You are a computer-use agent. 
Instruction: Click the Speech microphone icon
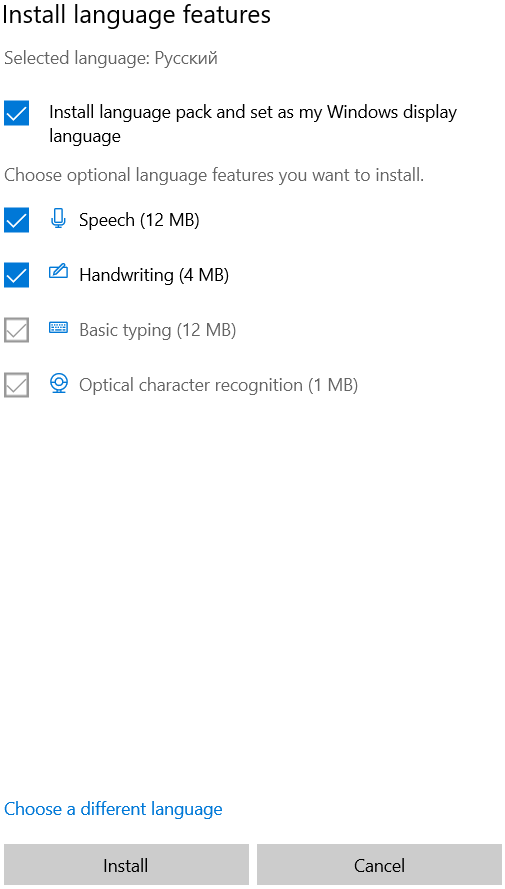coord(58,218)
